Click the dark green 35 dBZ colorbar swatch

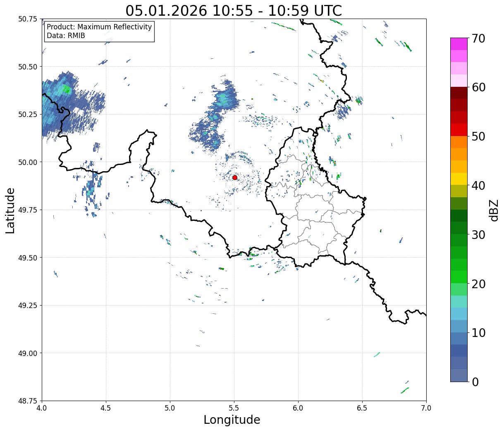459,215
